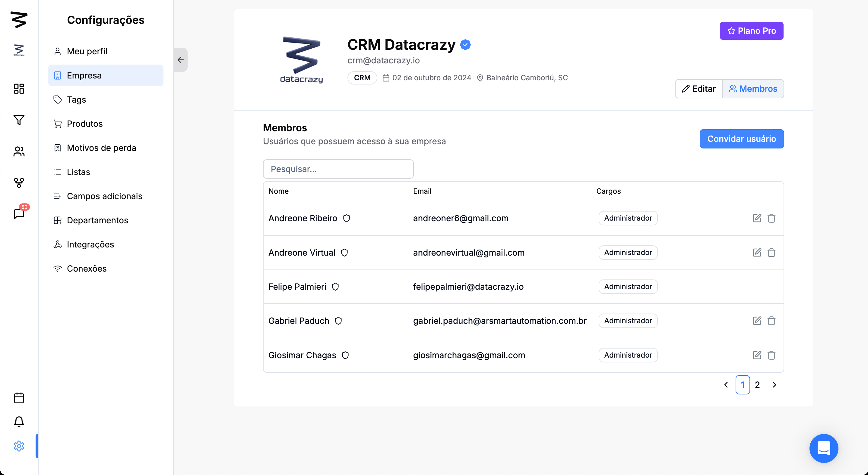Screen dimensions: 868x475
Task: Open Departamentos settings menu item
Action: (97, 220)
